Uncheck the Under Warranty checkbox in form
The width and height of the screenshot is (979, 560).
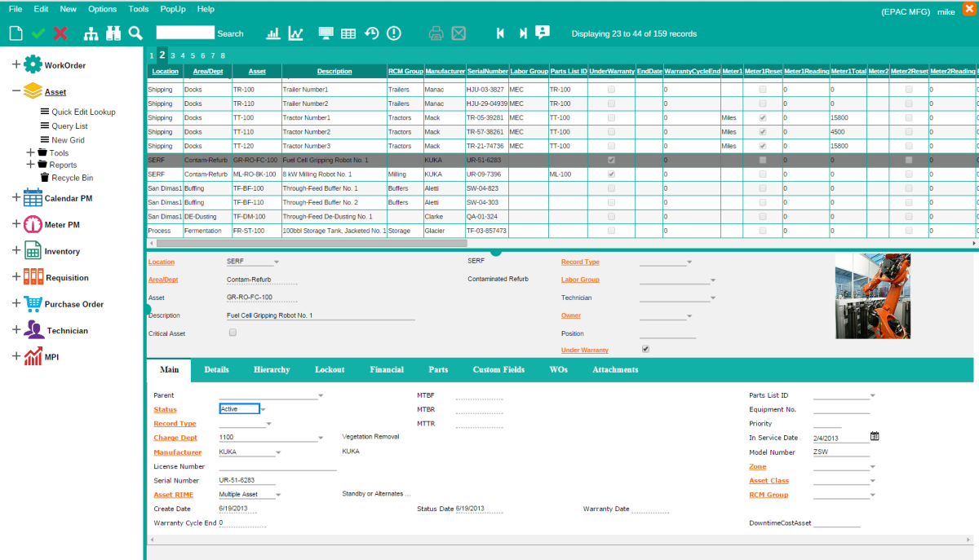[x=646, y=349]
